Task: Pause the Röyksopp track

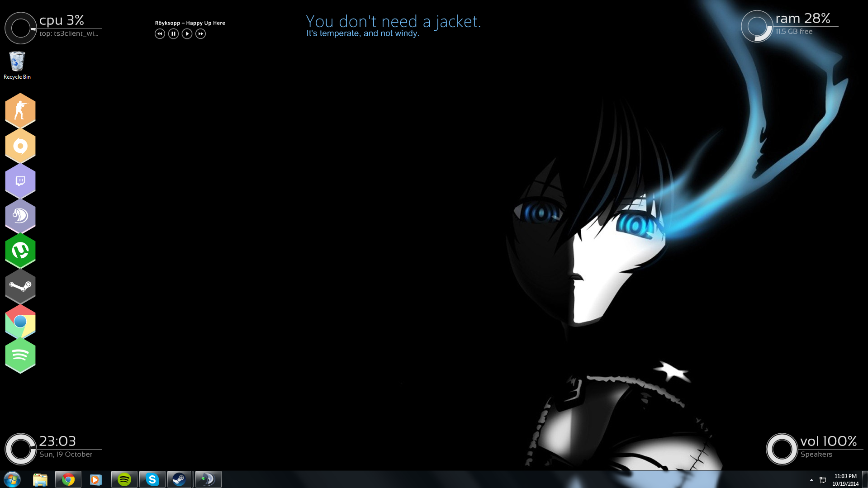Action: (x=173, y=33)
